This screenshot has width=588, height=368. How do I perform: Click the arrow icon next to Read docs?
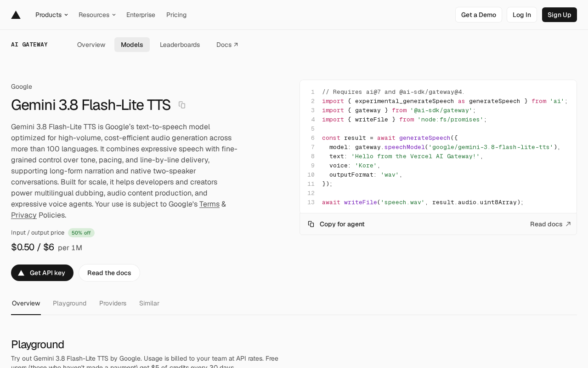tap(568, 224)
